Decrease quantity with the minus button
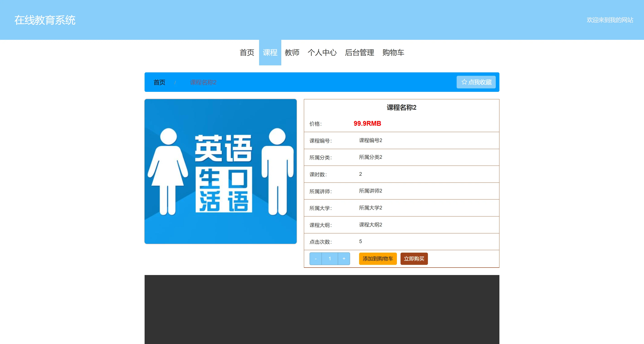 315,259
